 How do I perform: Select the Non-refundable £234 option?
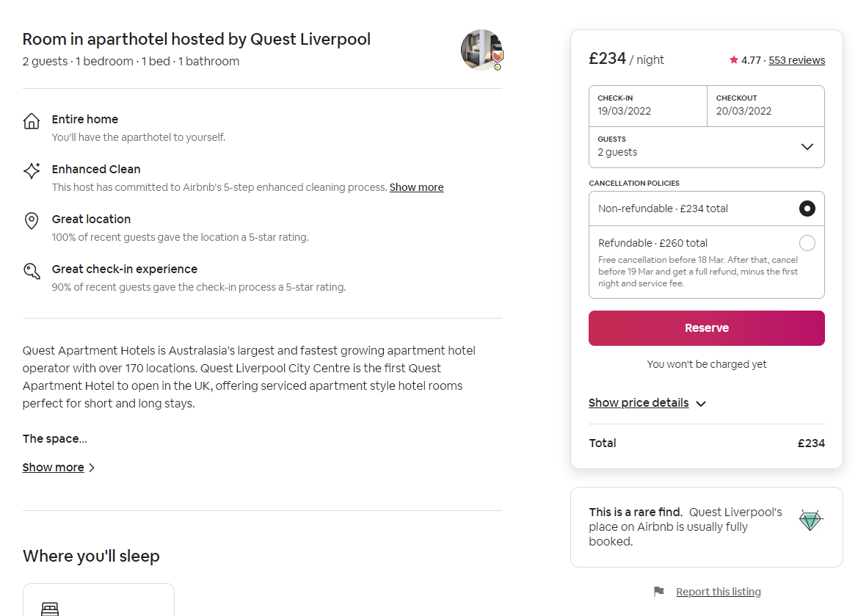pos(807,209)
